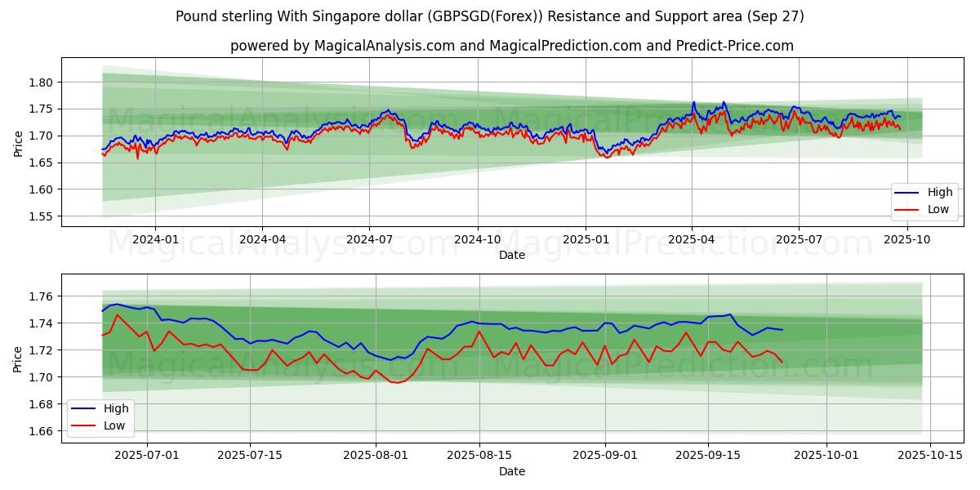The height and width of the screenshot is (490, 980).
Task: Select the 2025-07-01 tick on lower date axis
Action: tap(148, 456)
